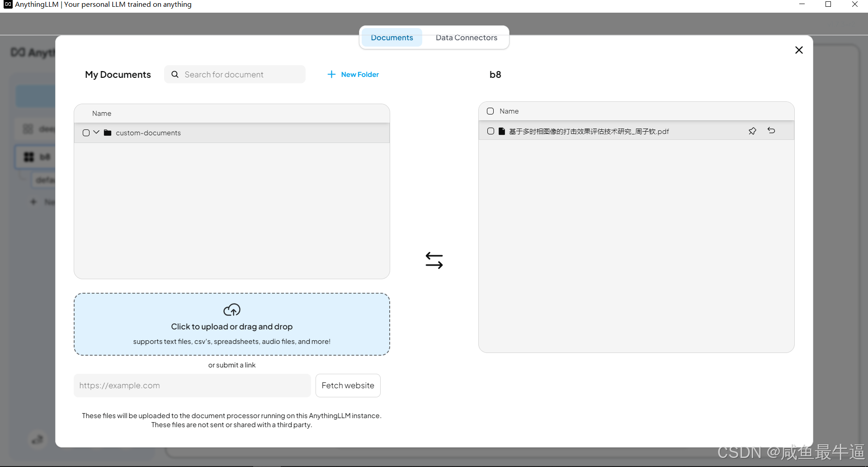
Task: Close the document manager dialog
Action: pos(799,50)
